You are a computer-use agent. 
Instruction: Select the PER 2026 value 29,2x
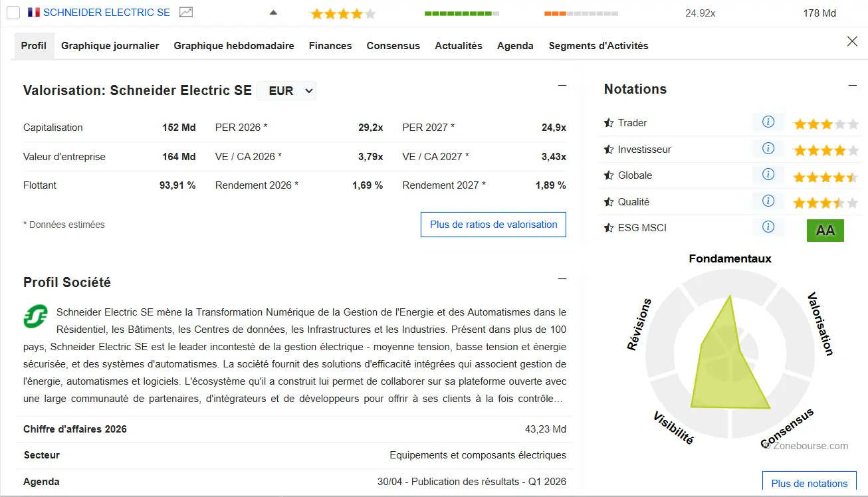coord(371,128)
